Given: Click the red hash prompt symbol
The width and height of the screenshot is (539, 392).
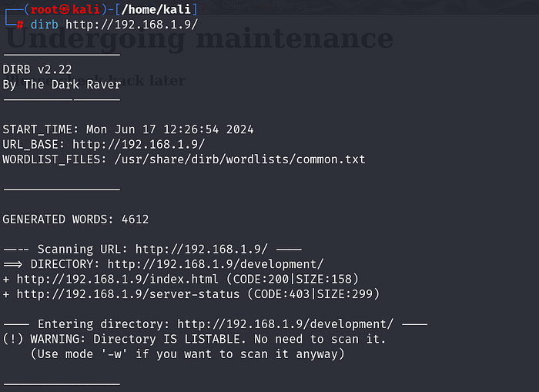Looking at the screenshot, I should click(20, 24).
